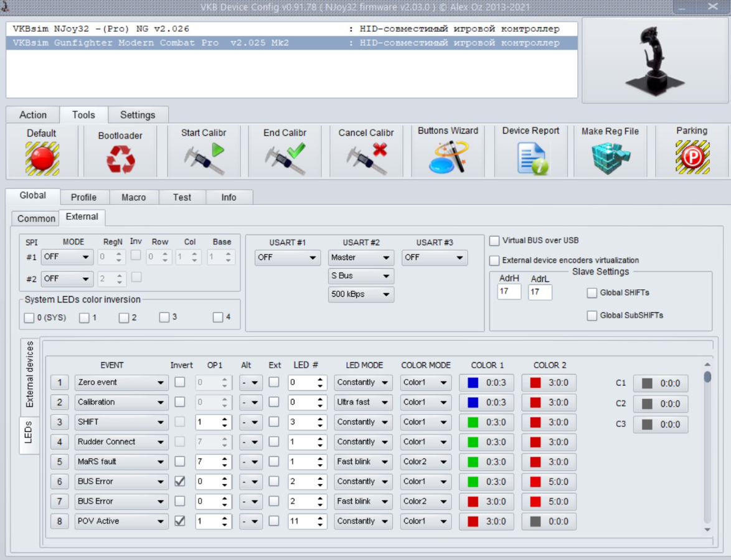
Task: Open the MaRS fault event dropdown
Action: point(121,462)
